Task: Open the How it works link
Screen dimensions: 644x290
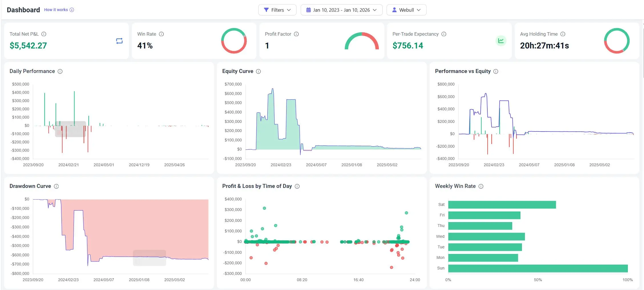Action: (x=59, y=10)
